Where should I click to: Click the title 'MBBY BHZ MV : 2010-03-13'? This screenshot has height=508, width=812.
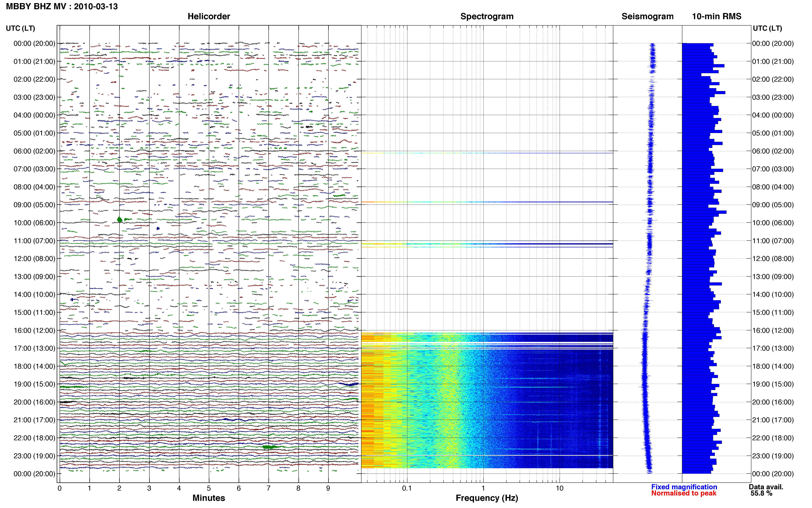(62, 6)
